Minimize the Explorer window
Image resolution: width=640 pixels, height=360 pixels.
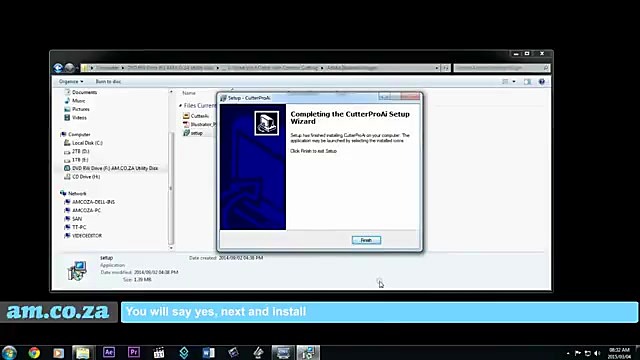[516, 53]
